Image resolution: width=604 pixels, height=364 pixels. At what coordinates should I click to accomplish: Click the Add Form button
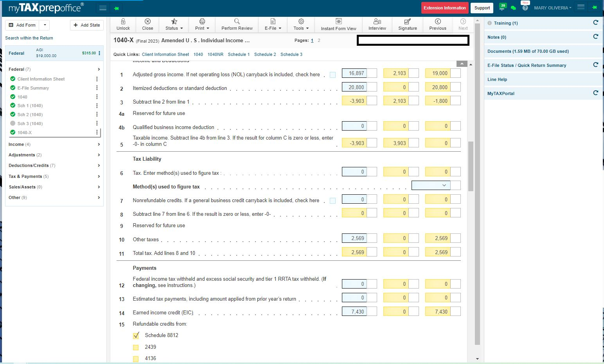pos(22,25)
